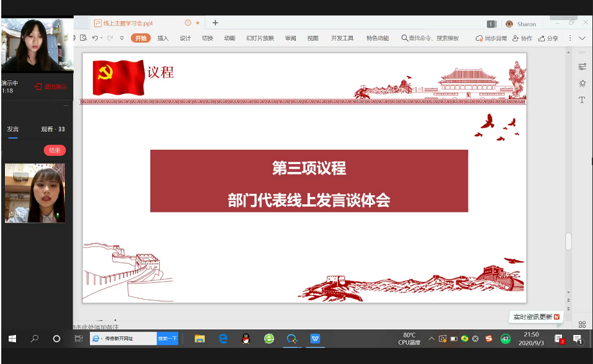Open the 插入 insert ribbon tab

coord(163,38)
